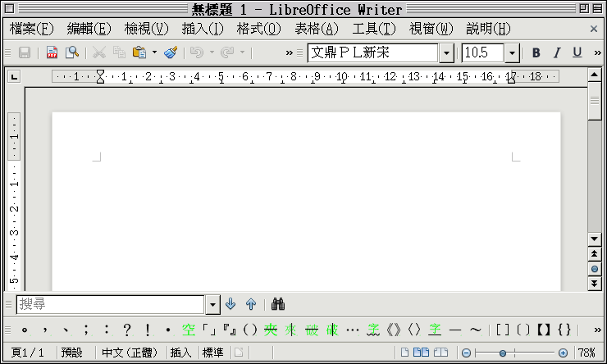
Task: Toggle Bold formatting
Action: 536,52
